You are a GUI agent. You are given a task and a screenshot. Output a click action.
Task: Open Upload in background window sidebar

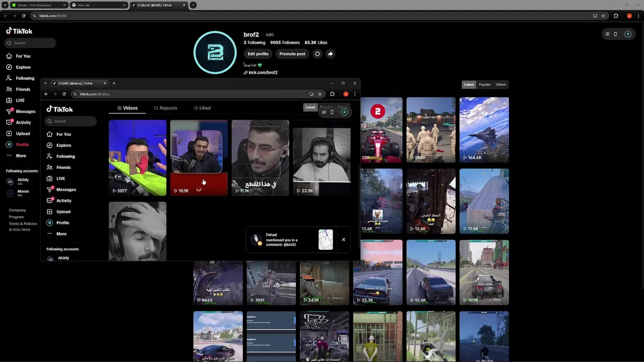click(19, 134)
